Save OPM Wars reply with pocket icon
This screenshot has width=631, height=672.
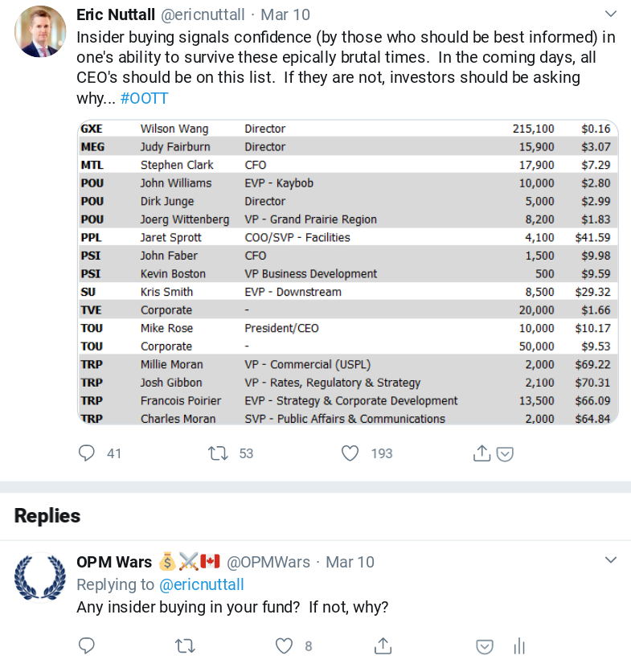(x=485, y=646)
